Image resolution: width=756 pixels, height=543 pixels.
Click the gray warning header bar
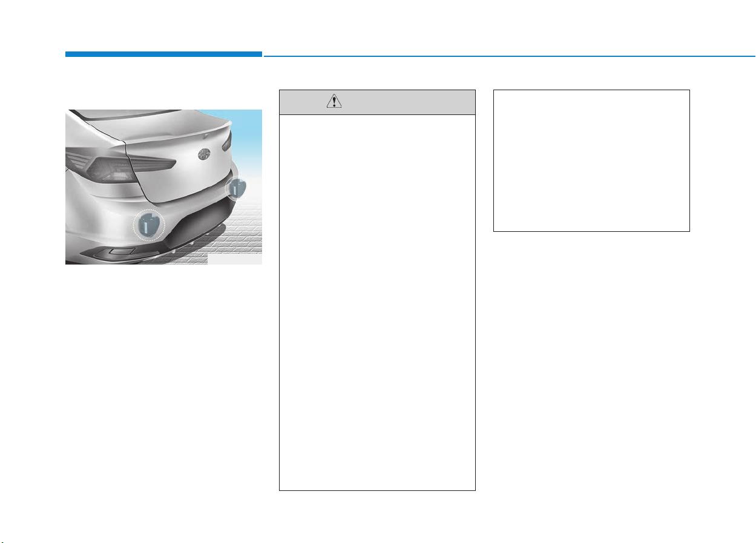pyautogui.click(x=377, y=102)
